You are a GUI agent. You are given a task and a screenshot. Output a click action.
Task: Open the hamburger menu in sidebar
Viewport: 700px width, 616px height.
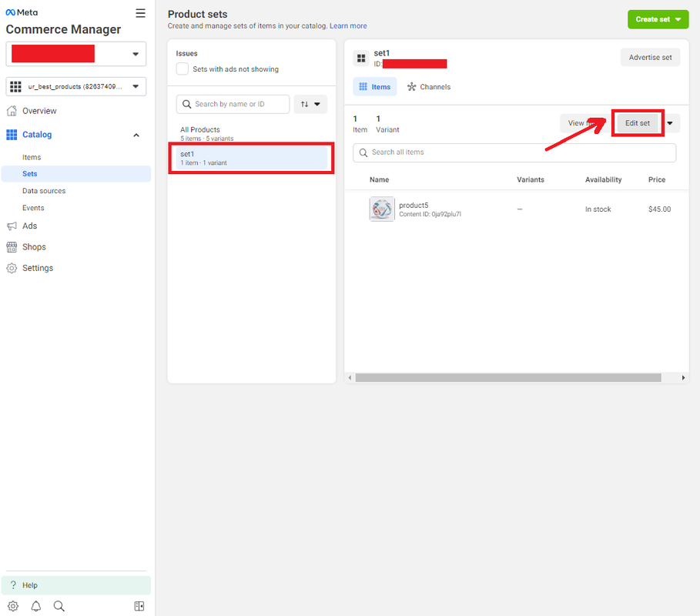point(140,13)
